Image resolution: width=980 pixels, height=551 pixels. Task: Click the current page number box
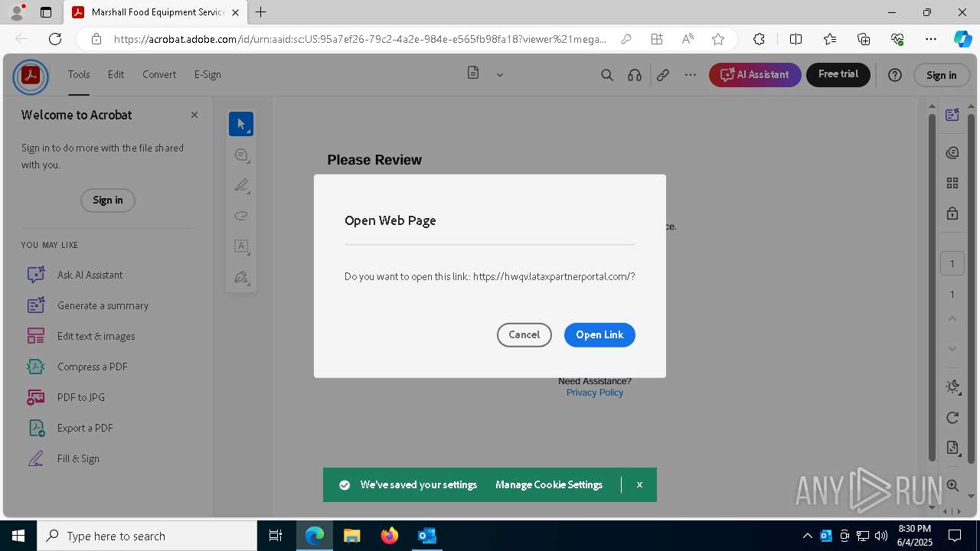(952, 263)
